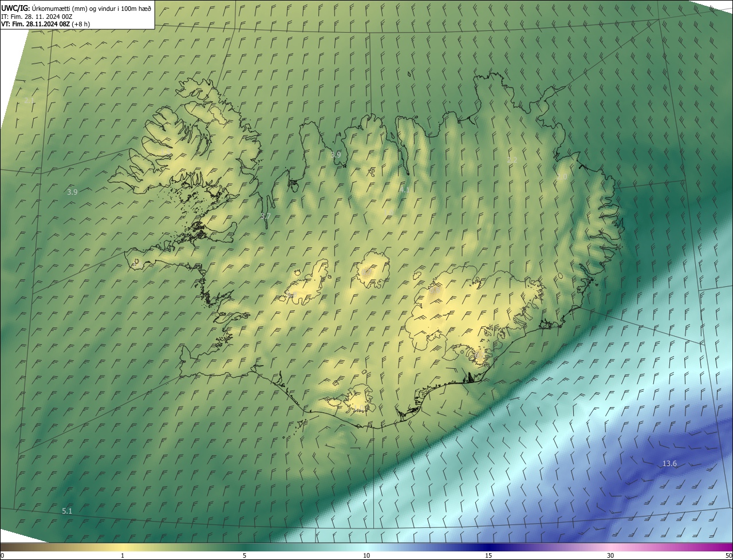The width and height of the screenshot is (733, 560).
Task: Pick the 4.1 value label on the map
Action: pos(404,190)
